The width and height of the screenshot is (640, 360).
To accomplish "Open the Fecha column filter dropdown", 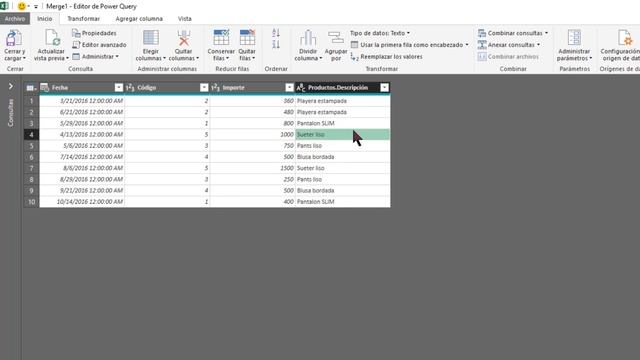I will click(118, 87).
